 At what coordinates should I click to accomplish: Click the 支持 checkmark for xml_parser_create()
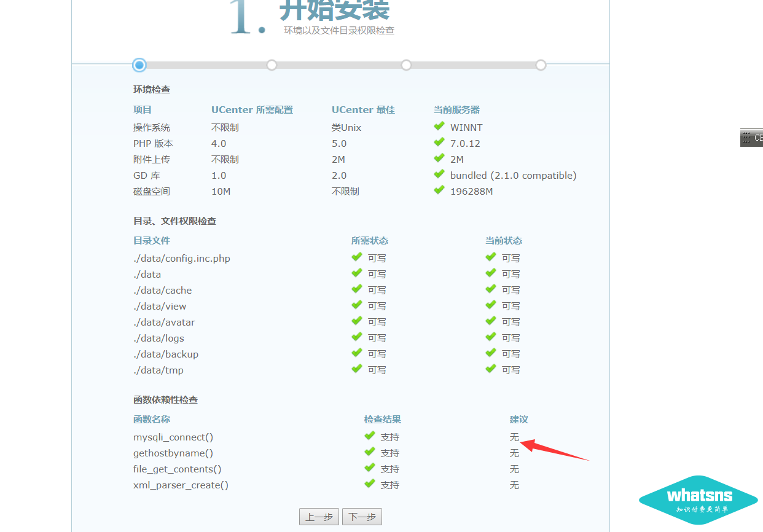point(369,484)
